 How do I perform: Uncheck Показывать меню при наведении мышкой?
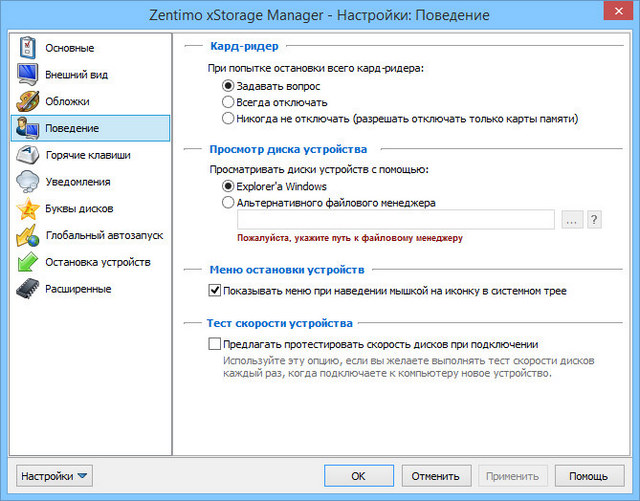point(215,291)
